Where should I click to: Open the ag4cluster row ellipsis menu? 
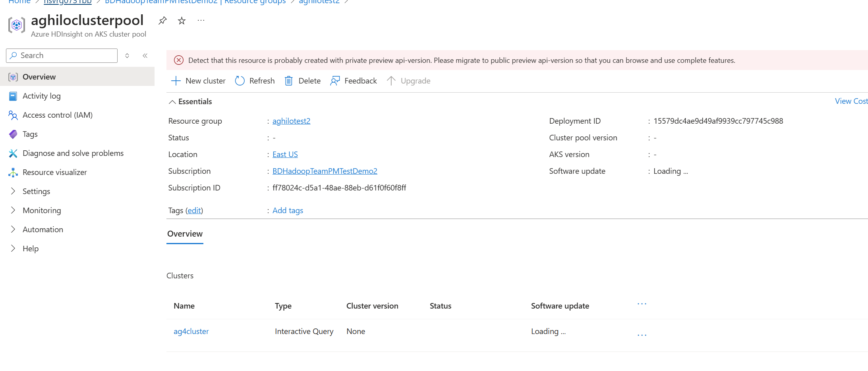tap(642, 335)
